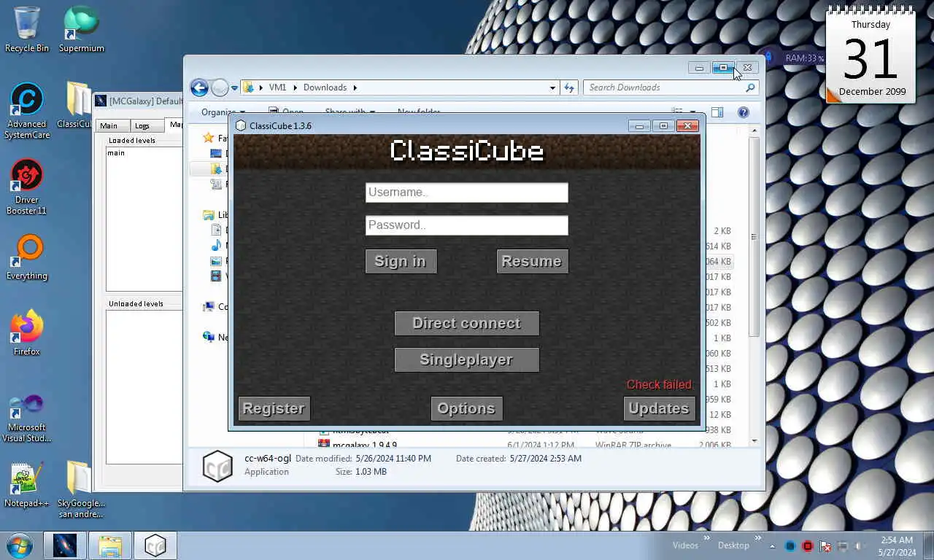
Task: Switch to the Map tab in MCGalaxy
Action: 174,125
